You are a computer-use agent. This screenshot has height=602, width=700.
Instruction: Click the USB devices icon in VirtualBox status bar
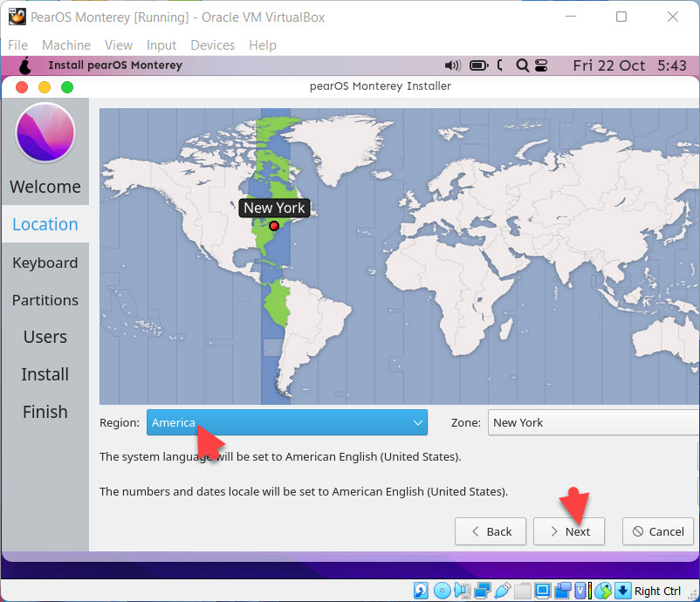tap(502, 591)
